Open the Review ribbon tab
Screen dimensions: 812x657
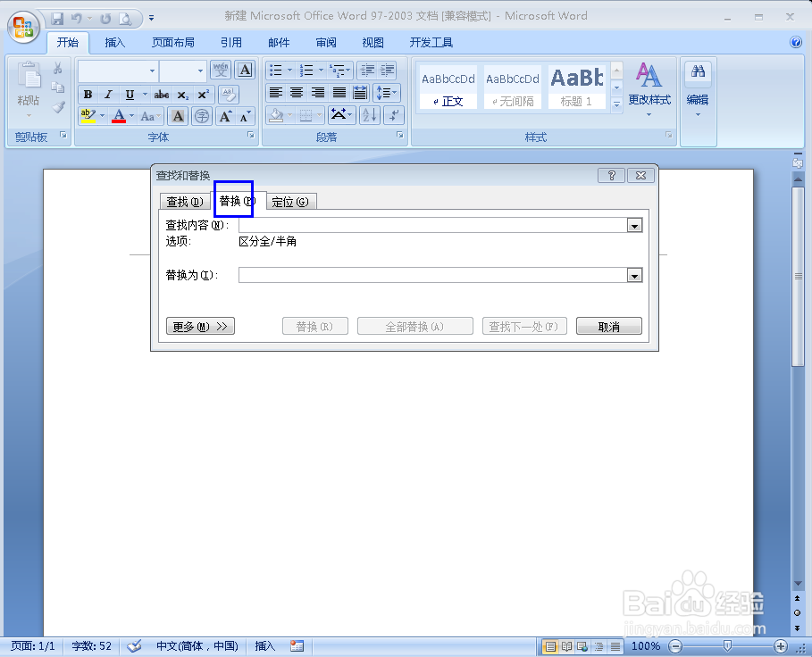click(x=326, y=43)
